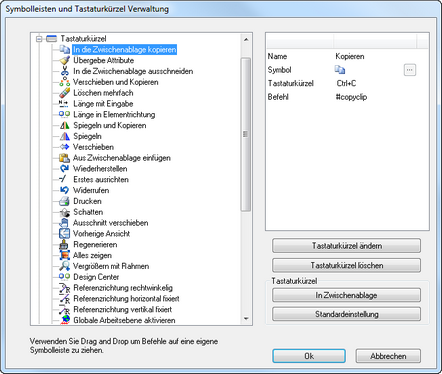Open the symbol browse button with ellipsis
The width and height of the screenshot is (442, 374).
point(410,70)
